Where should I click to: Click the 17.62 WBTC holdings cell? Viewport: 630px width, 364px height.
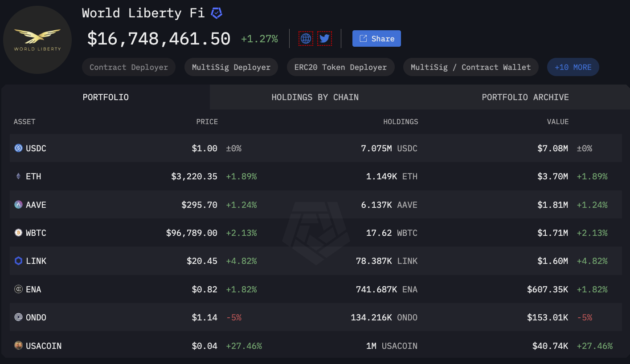[392, 233]
